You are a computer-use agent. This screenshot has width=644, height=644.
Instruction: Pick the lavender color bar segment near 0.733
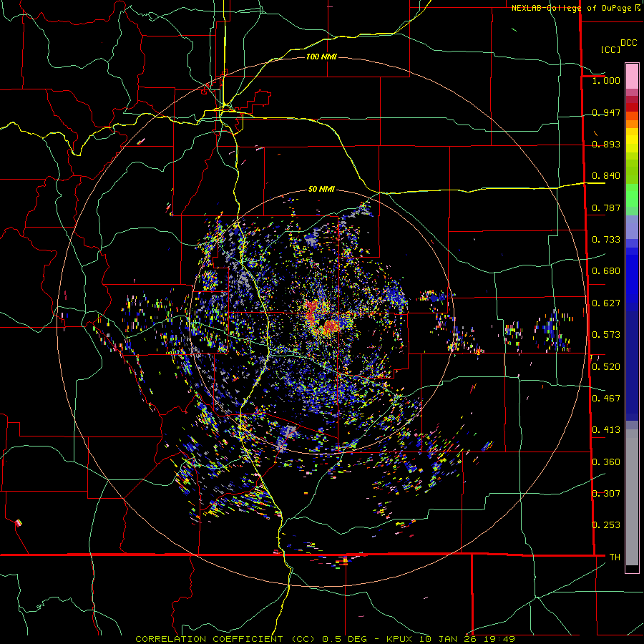pyautogui.click(x=632, y=227)
